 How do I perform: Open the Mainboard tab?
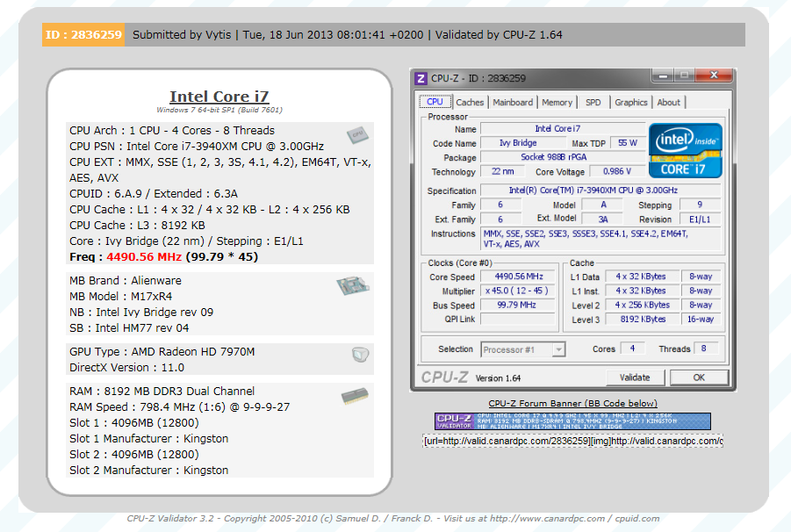[513, 103]
